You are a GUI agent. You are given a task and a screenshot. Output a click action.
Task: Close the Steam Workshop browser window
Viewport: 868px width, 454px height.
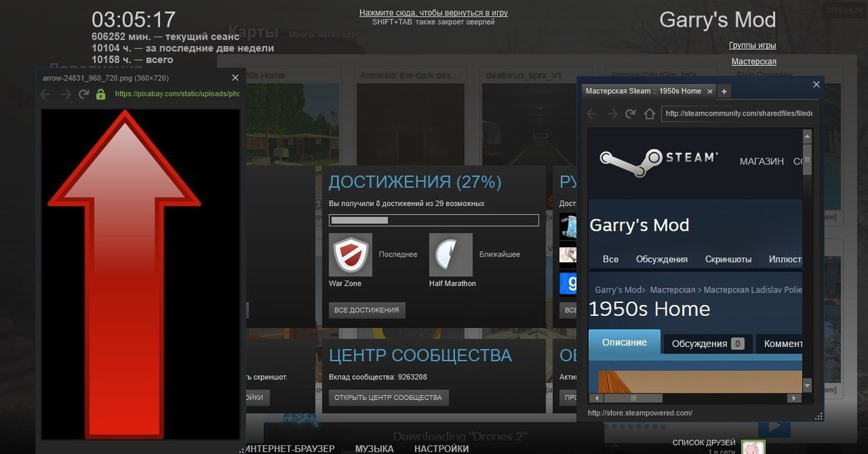pyautogui.click(x=817, y=84)
